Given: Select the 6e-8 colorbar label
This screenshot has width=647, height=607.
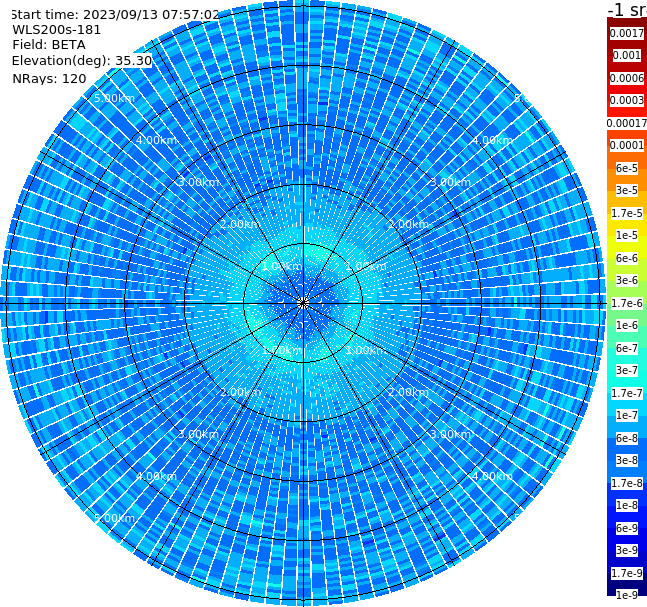Looking at the screenshot, I should click(627, 438).
